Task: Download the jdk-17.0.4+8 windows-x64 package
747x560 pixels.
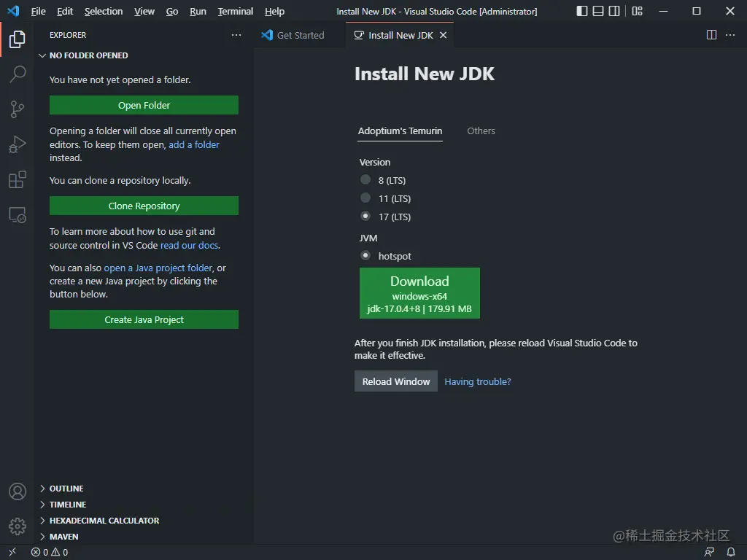Action: 419,293
